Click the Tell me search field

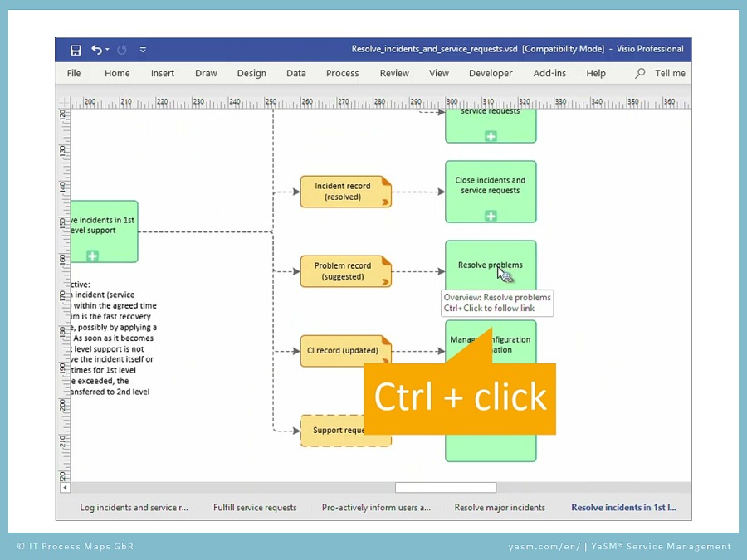[670, 73]
